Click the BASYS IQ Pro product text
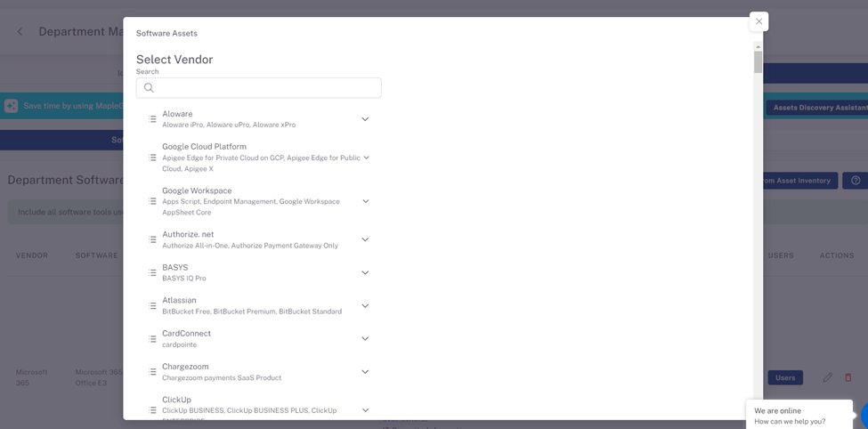 pyautogui.click(x=184, y=279)
